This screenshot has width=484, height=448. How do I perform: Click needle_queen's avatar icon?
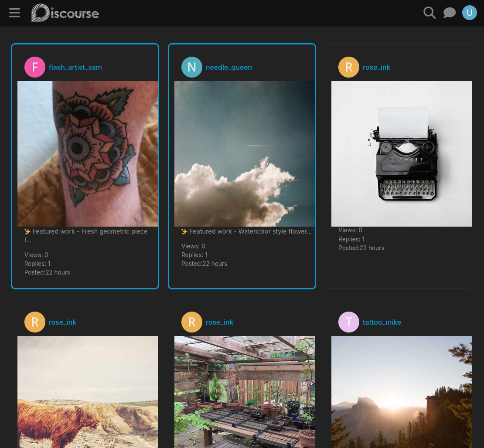(x=192, y=67)
